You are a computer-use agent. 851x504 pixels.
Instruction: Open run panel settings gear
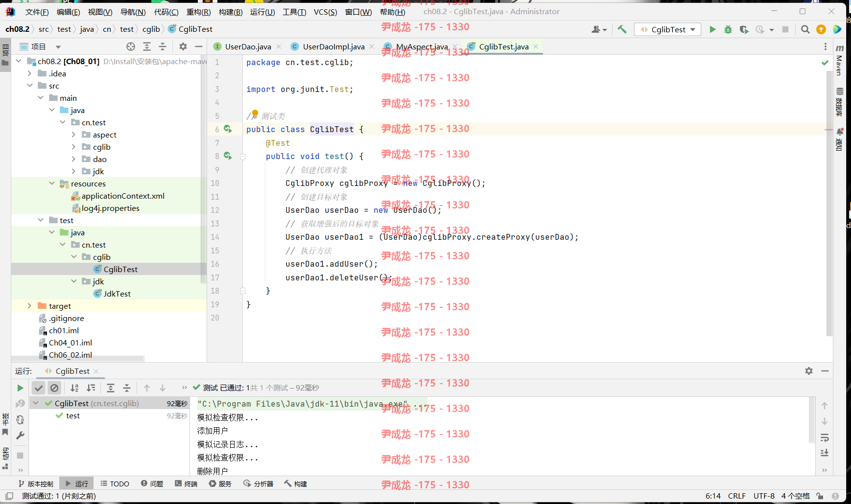(x=809, y=371)
